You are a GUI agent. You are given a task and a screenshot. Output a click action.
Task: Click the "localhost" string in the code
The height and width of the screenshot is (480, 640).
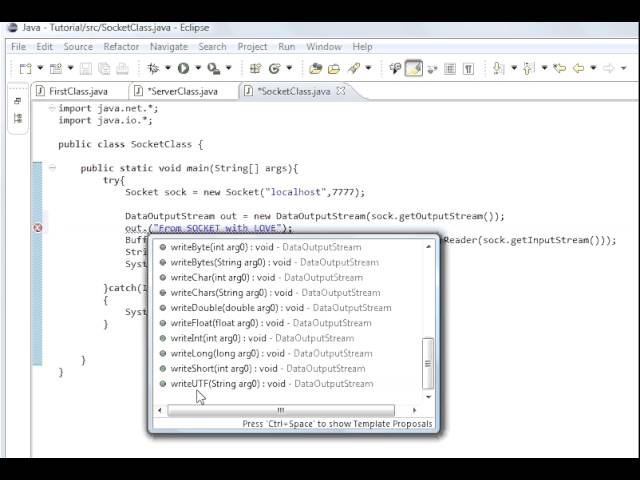(x=296, y=192)
